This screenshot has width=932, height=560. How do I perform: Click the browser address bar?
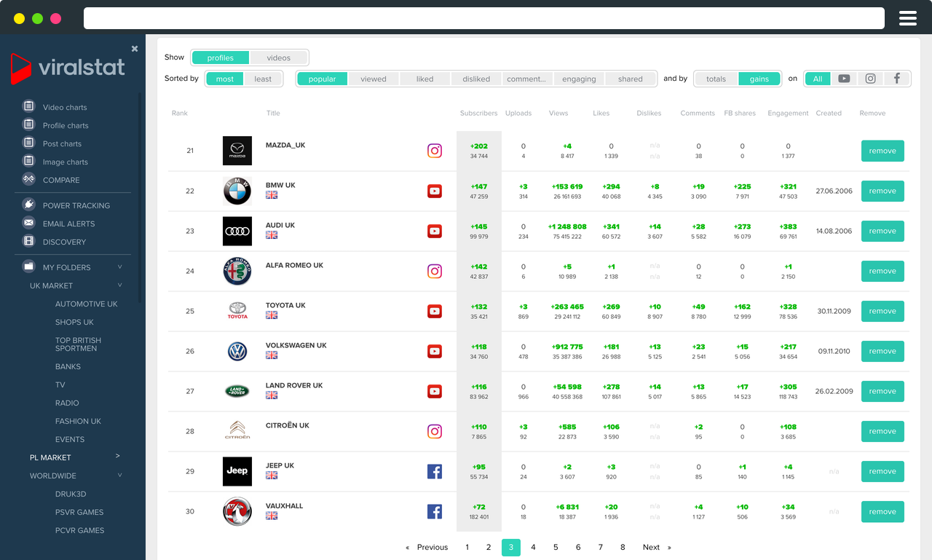(484, 18)
